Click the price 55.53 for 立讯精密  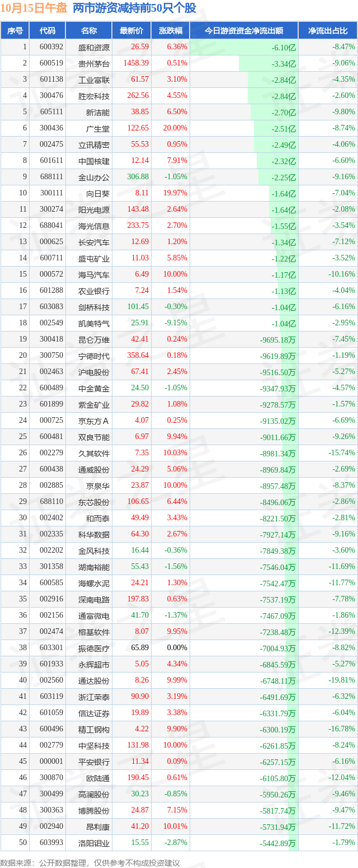coord(140,144)
